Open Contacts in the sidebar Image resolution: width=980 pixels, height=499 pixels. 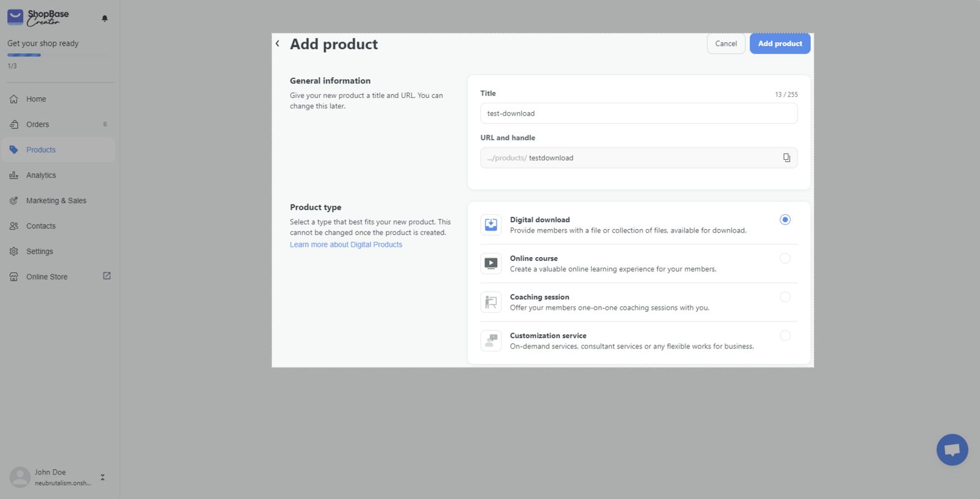click(58, 226)
